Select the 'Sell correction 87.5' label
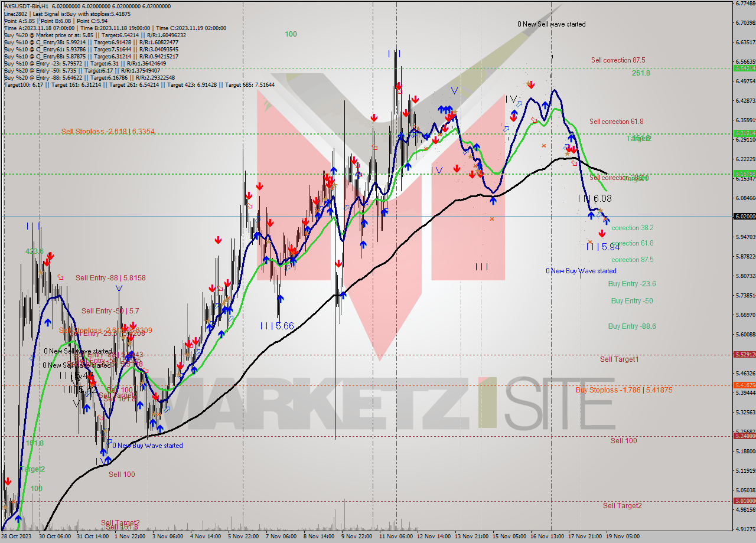Viewport: 756px width, 543px height. pyautogui.click(x=618, y=60)
